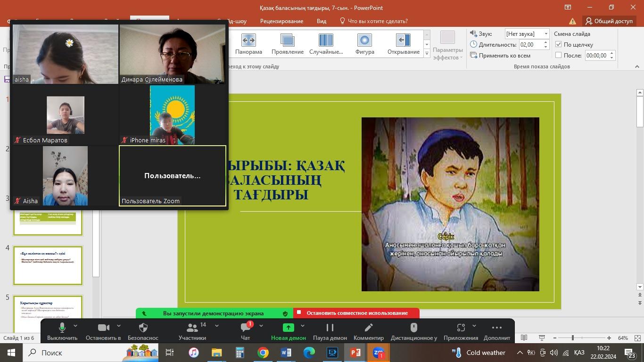Open Cold weather taskbar widget
Viewport: 644px width, 362px height.
(479, 353)
